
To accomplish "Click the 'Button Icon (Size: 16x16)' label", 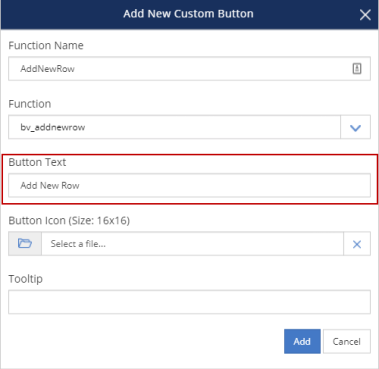I will coord(69,221).
